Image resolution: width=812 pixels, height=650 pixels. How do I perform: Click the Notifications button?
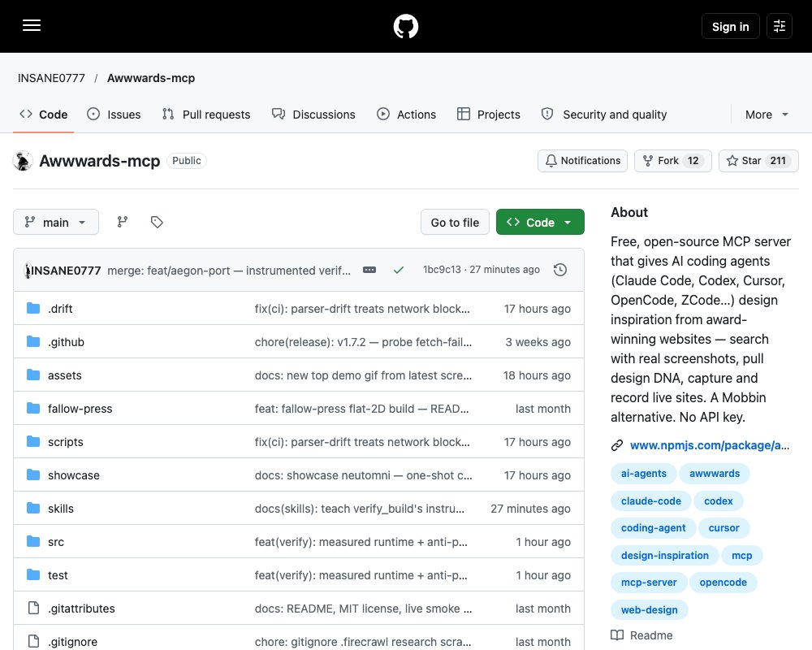tap(582, 161)
